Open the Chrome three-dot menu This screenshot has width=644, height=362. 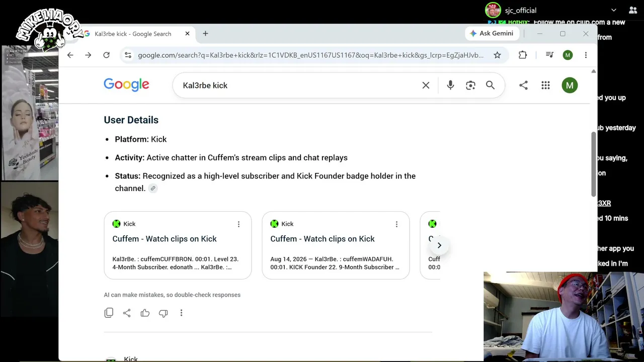[586, 55]
